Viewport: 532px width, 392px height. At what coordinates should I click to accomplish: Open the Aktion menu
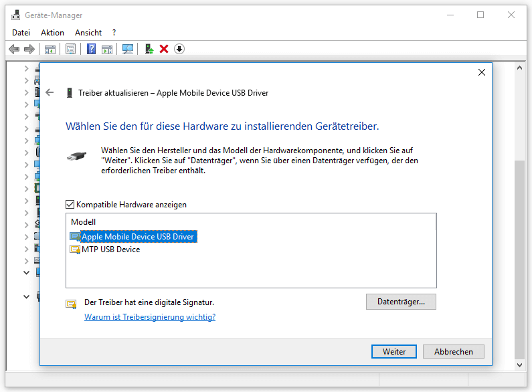[52, 33]
